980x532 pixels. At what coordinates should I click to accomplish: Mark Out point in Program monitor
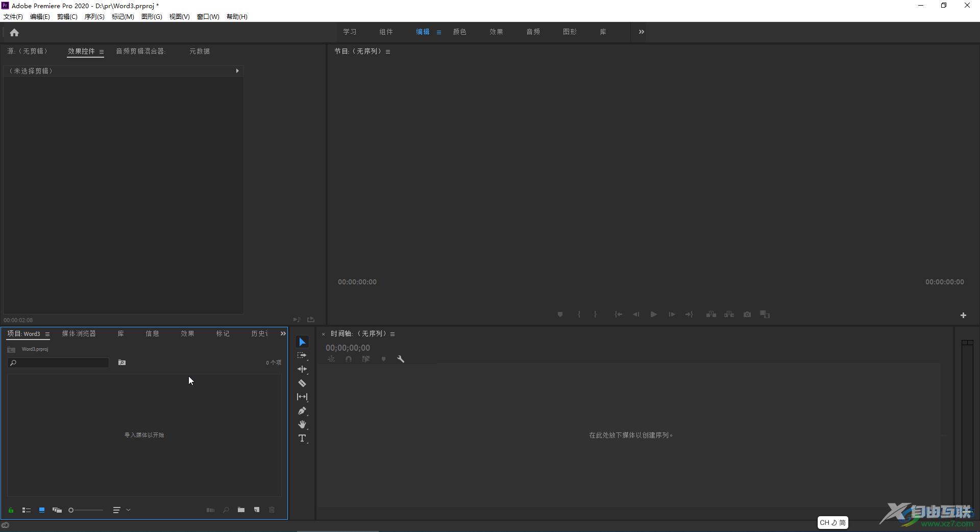595,315
